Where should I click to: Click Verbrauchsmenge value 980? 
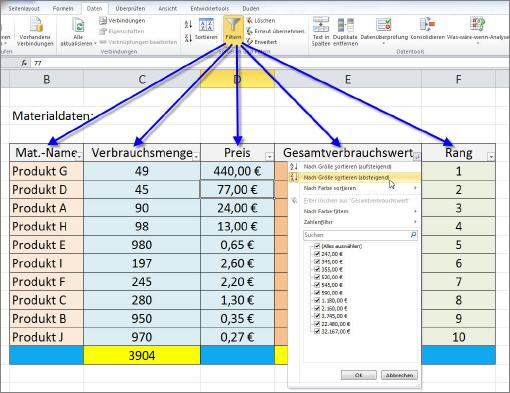coord(142,245)
